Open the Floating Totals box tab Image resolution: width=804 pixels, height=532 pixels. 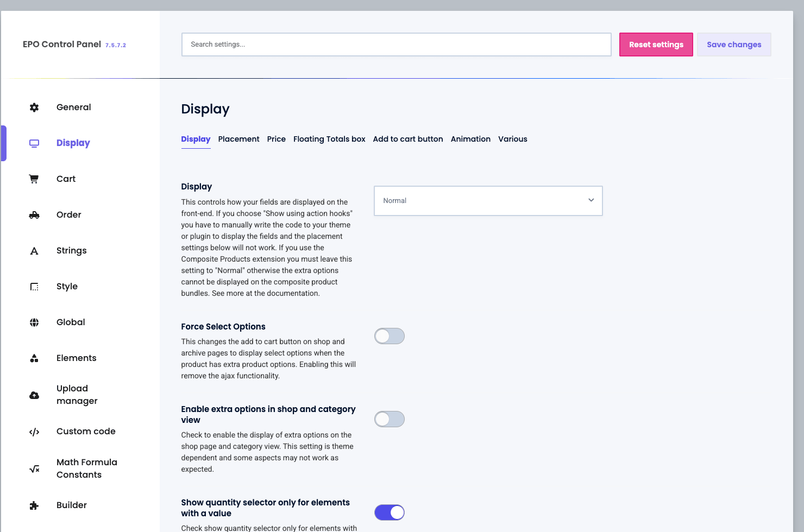(329, 139)
